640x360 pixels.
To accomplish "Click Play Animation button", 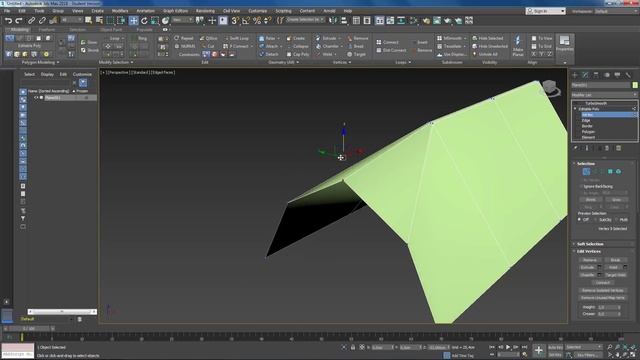I will pos(508,347).
